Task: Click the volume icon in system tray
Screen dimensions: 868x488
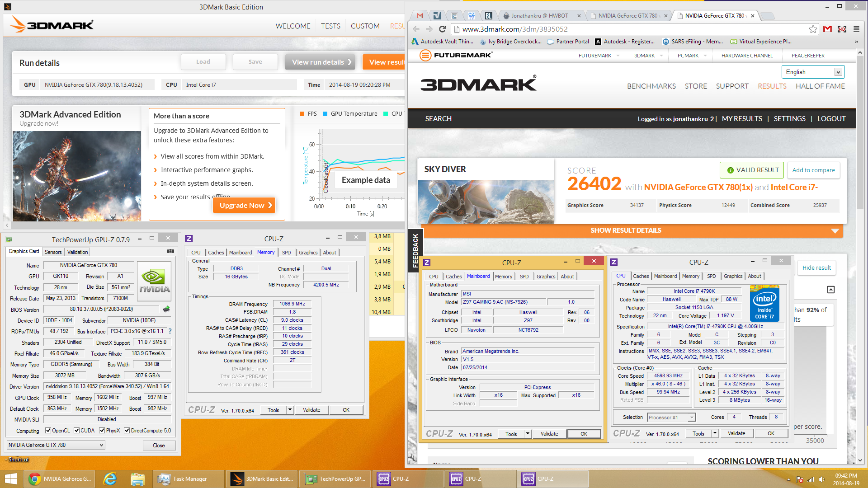Action: [821, 479]
